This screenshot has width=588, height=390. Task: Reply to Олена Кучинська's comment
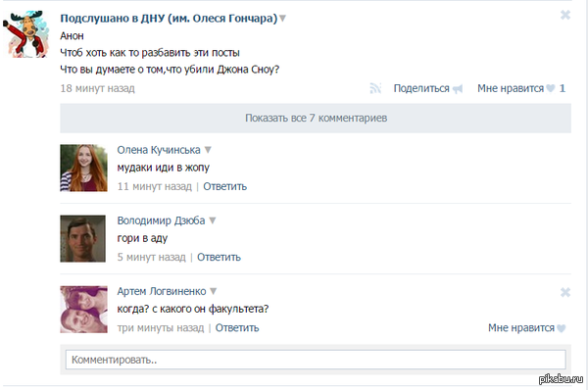(225, 186)
